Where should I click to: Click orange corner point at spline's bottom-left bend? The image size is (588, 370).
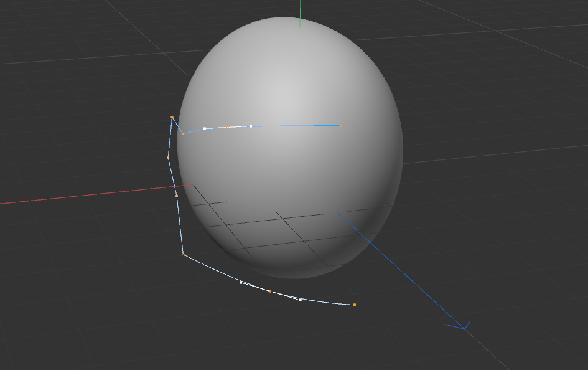(183, 254)
